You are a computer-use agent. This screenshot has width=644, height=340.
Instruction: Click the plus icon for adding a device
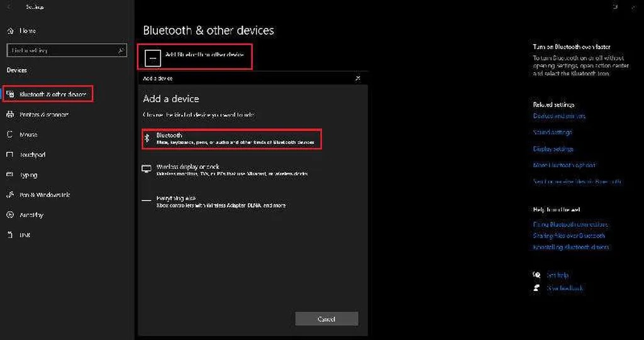tap(153, 58)
